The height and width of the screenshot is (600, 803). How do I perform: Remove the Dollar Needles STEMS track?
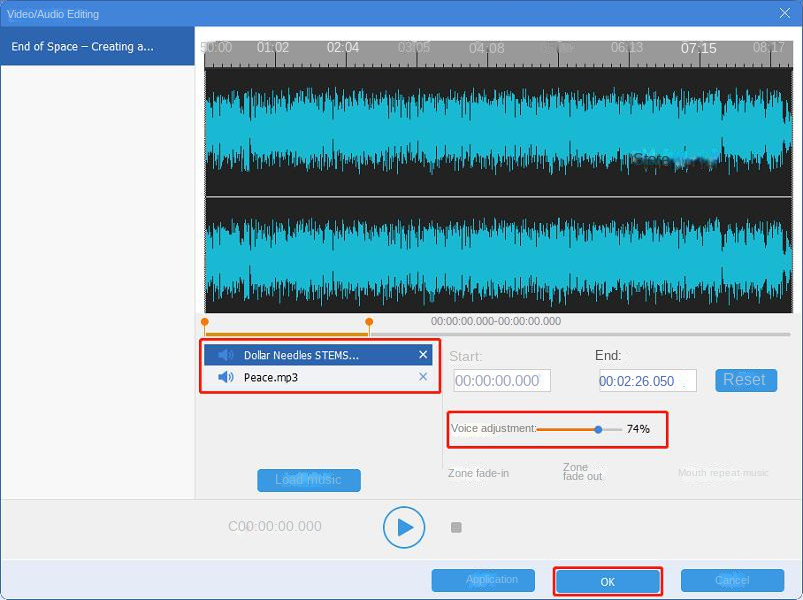pos(423,354)
